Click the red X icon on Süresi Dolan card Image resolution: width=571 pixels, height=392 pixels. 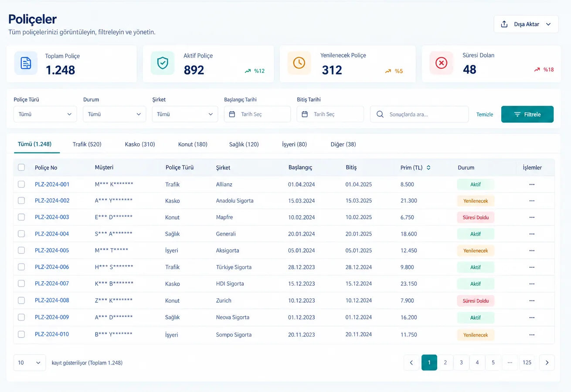coord(442,63)
